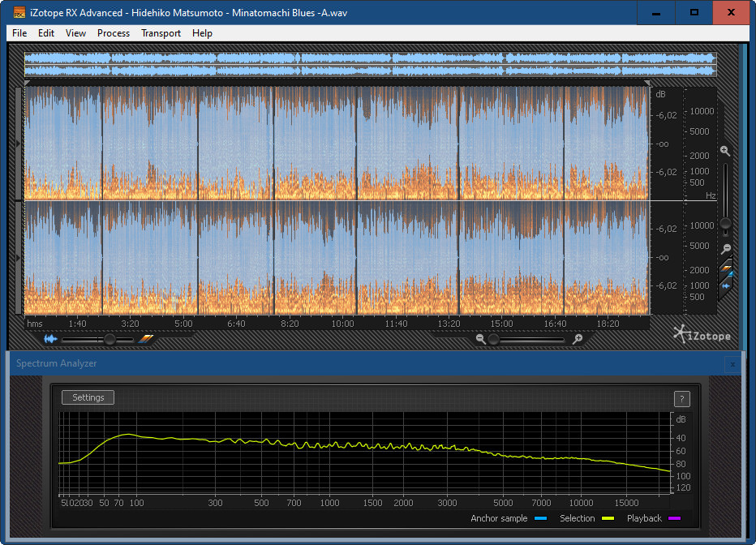This screenshot has height=545, width=756.
Task: Toggle the waveform view tab on right side
Action: point(727,285)
